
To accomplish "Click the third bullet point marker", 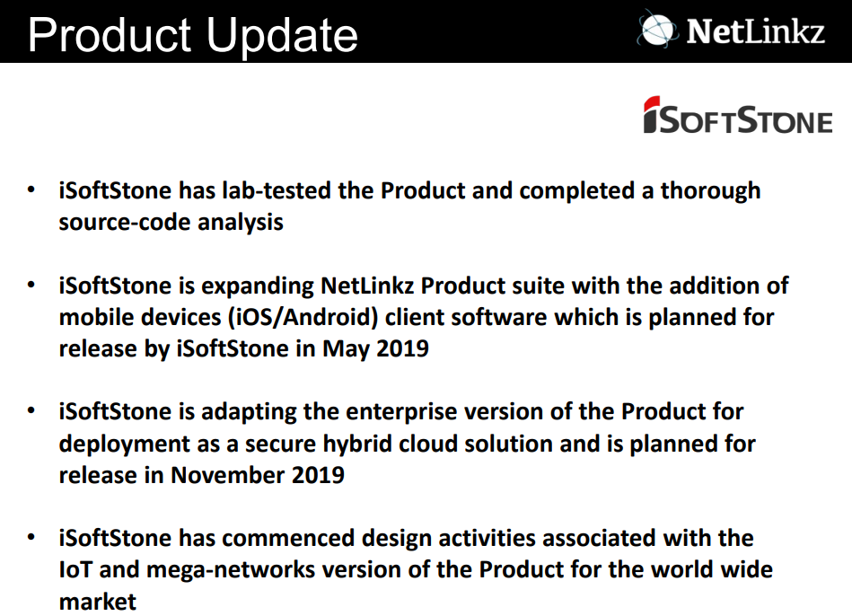I will [31, 410].
